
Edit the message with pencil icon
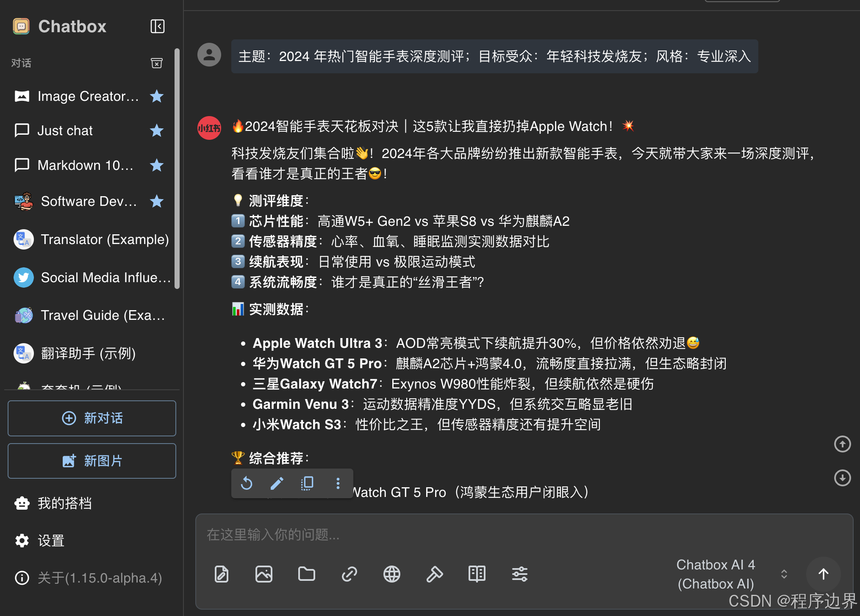(x=277, y=483)
